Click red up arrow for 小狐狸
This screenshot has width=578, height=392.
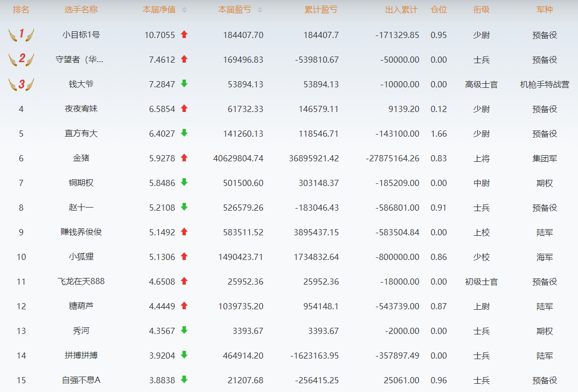point(184,257)
